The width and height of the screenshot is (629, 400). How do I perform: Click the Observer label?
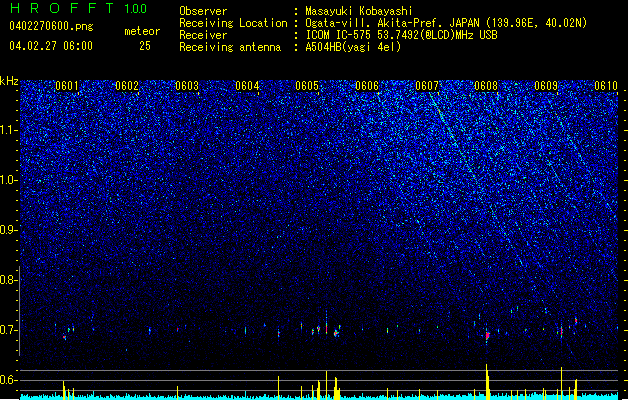(203, 11)
